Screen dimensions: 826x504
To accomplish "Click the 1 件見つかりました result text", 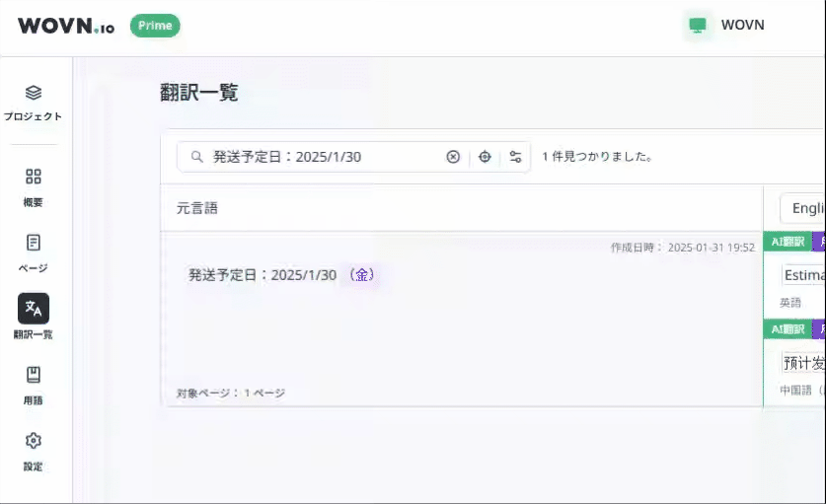I will tap(597, 157).
